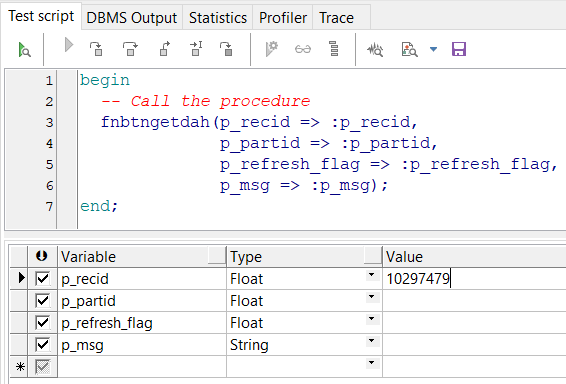Click the exclamation mark column header
This screenshot has width=566, height=384.
click(42, 257)
